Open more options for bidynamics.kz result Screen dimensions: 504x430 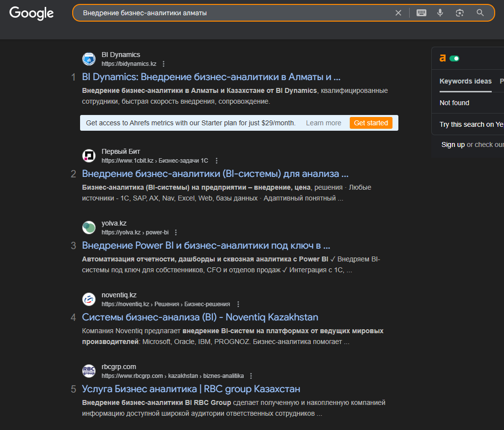pyautogui.click(x=164, y=64)
